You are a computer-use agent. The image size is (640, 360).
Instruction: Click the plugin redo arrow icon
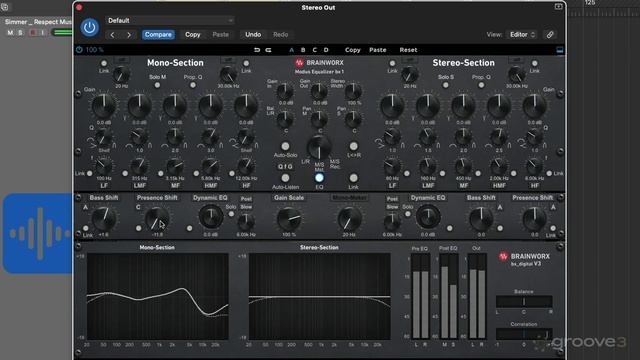(x=268, y=50)
